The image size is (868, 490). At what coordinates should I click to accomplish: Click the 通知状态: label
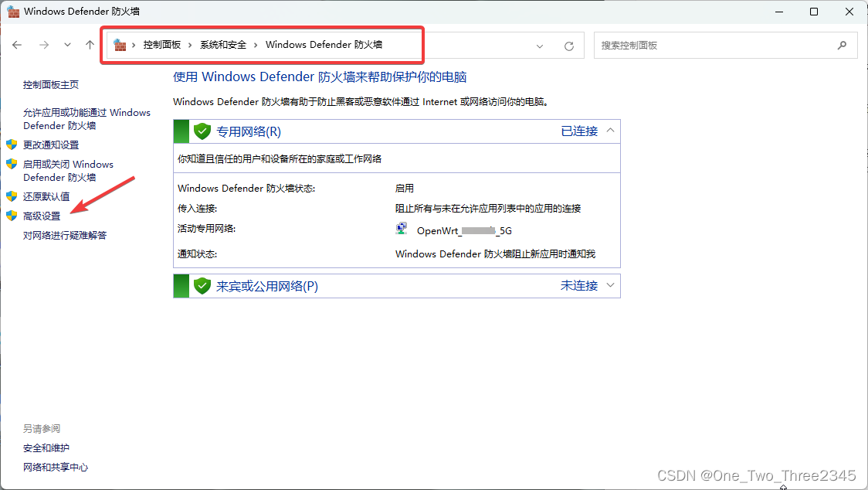[197, 254]
